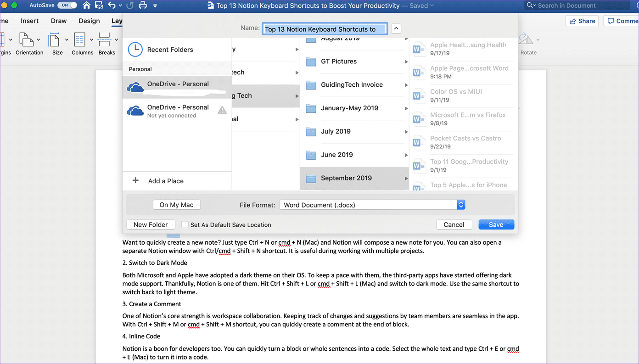The height and width of the screenshot is (364, 639).
Task: Check Set As Default Save Location
Action: click(185, 225)
